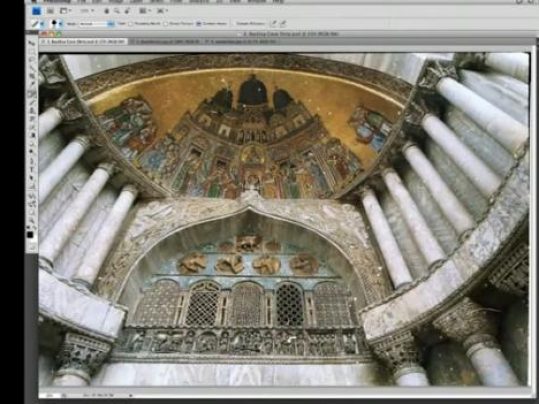Image resolution: width=539 pixels, height=404 pixels.
Task: Open the Arrange Documents dropdown
Action: tap(145, 11)
